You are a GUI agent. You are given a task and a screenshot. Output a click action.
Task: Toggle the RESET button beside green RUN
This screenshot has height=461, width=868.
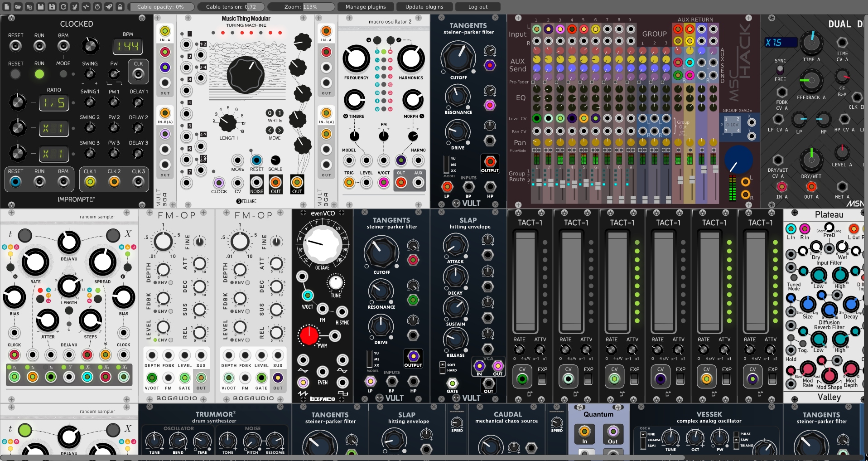click(x=15, y=74)
